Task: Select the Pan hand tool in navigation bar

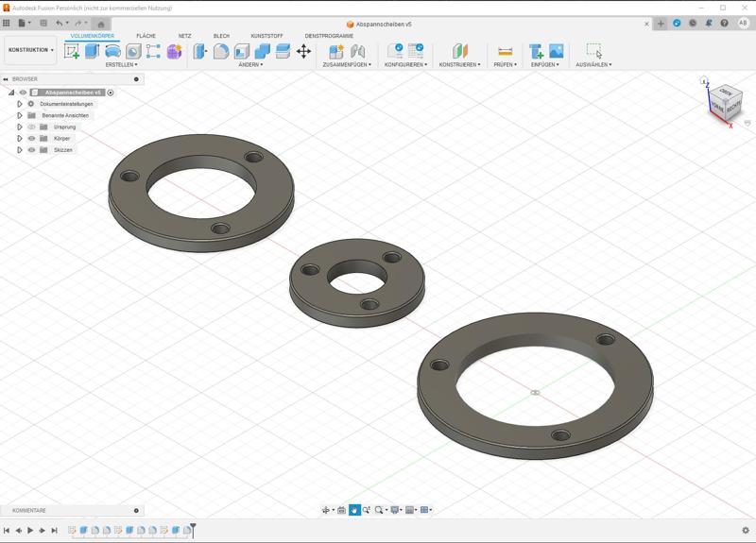Action: (354, 510)
